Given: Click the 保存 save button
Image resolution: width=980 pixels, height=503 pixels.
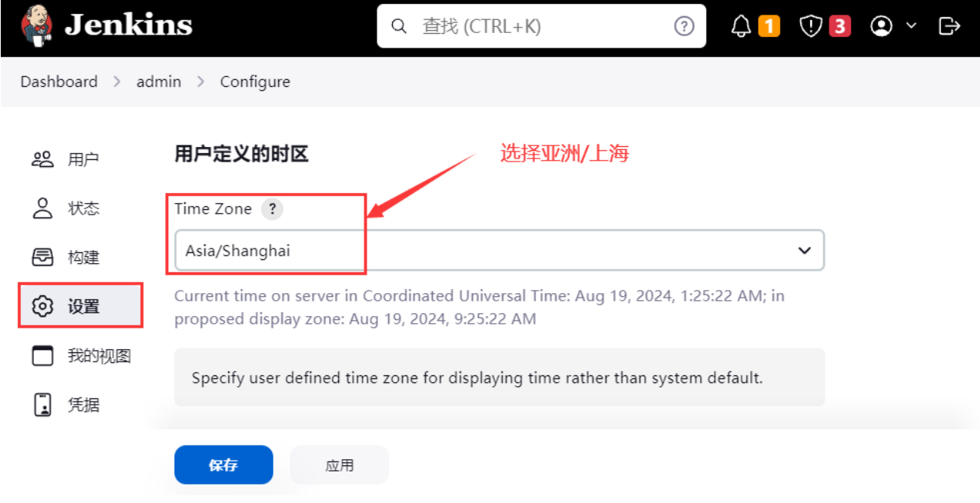Looking at the screenshot, I should pyautogui.click(x=224, y=465).
